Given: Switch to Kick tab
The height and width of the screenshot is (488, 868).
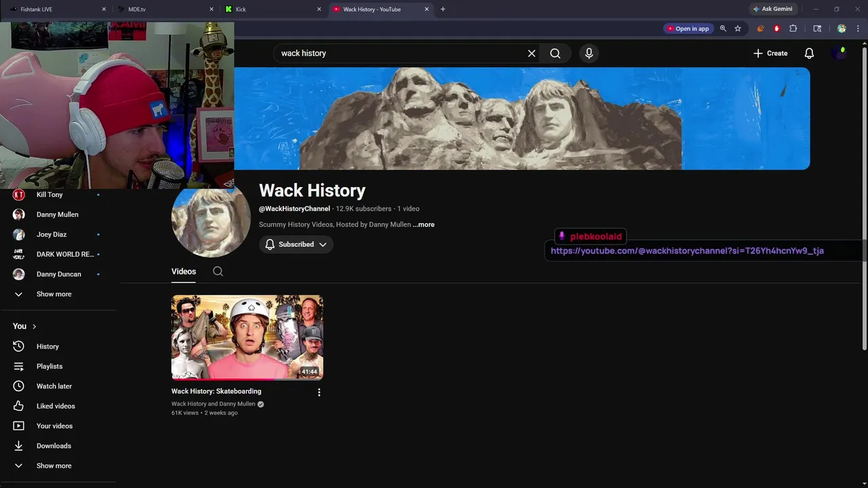Looking at the screenshot, I should (271, 9).
